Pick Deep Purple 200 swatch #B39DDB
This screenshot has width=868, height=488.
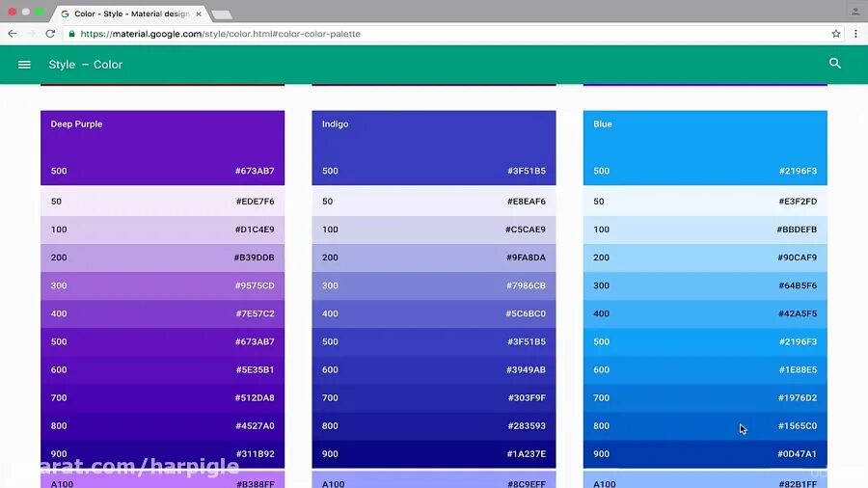(x=162, y=258)
